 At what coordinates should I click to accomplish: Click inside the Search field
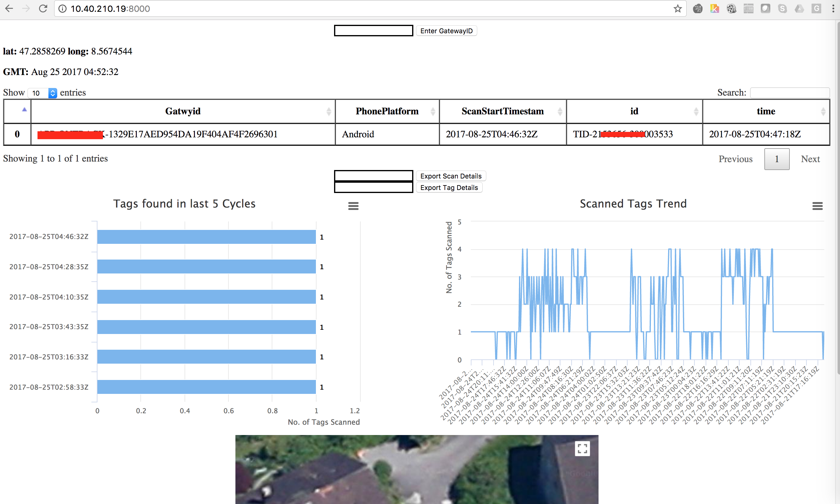click(x=790, y=92)
